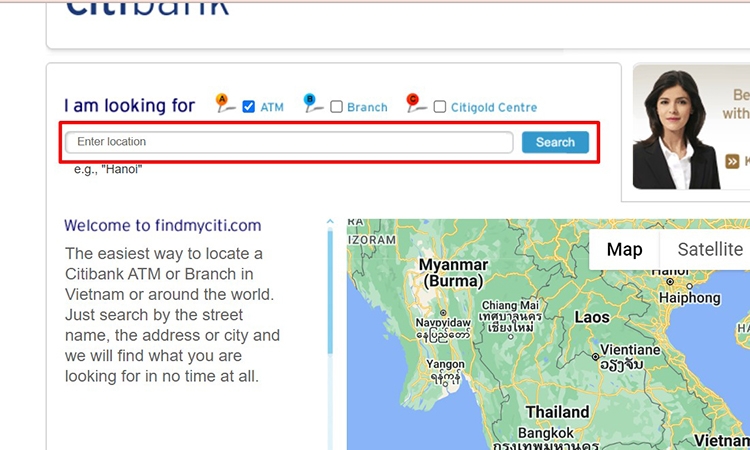Click the Citibank logo
The width and height of the screenshot is (750, 450).
tap(147, 8)
